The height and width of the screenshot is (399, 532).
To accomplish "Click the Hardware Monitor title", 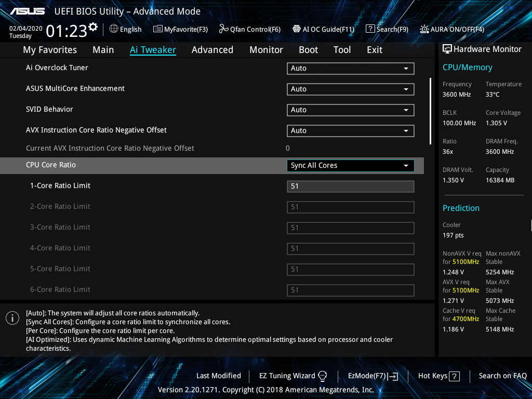I will click(487, 49).
